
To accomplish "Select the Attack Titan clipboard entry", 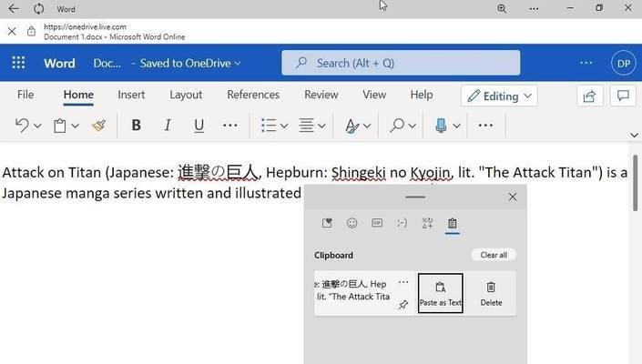I will pyautogui.click(x=353, y=290).
